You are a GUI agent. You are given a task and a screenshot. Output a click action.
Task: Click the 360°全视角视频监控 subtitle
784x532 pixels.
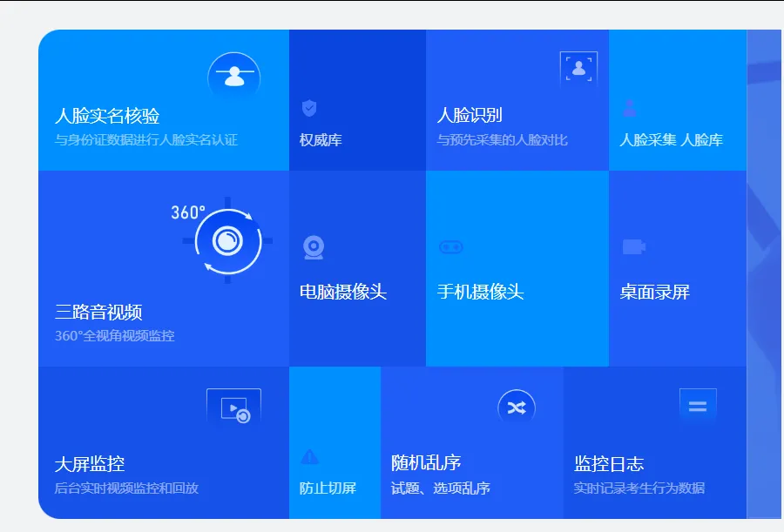click(x=114, y=336)
